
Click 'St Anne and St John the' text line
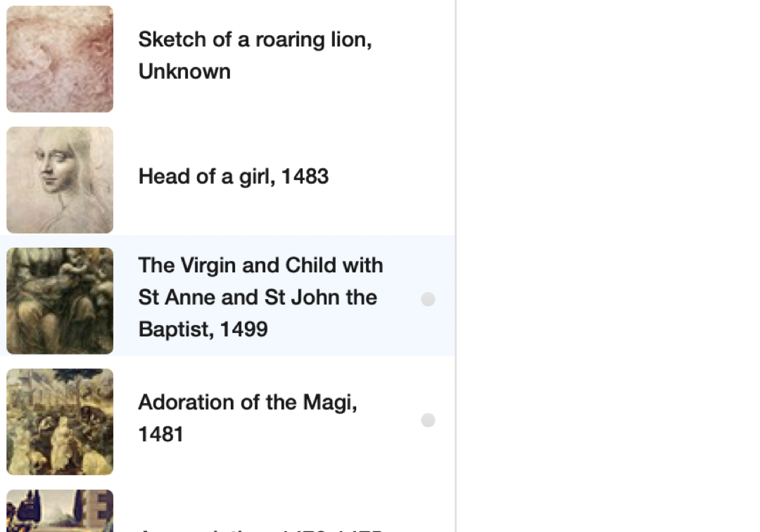coord(258,297)
